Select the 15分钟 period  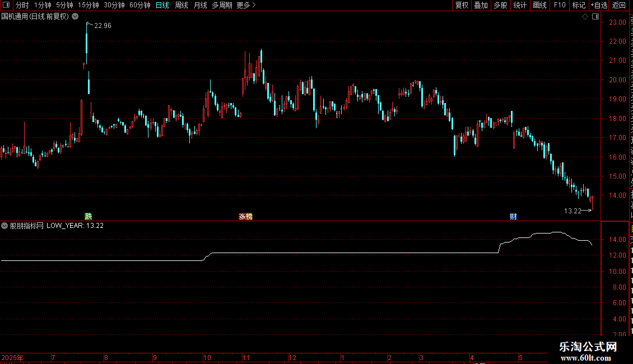tap(89, 5)
